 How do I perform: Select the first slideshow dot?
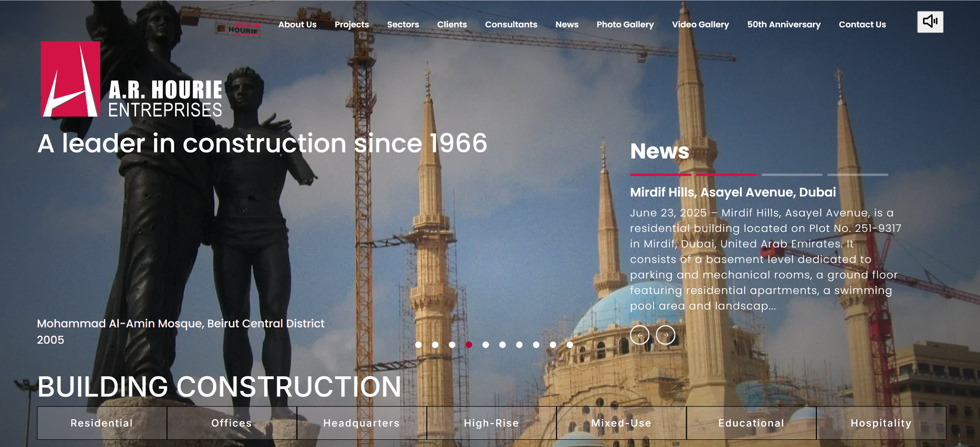click(x=419, y=345)
